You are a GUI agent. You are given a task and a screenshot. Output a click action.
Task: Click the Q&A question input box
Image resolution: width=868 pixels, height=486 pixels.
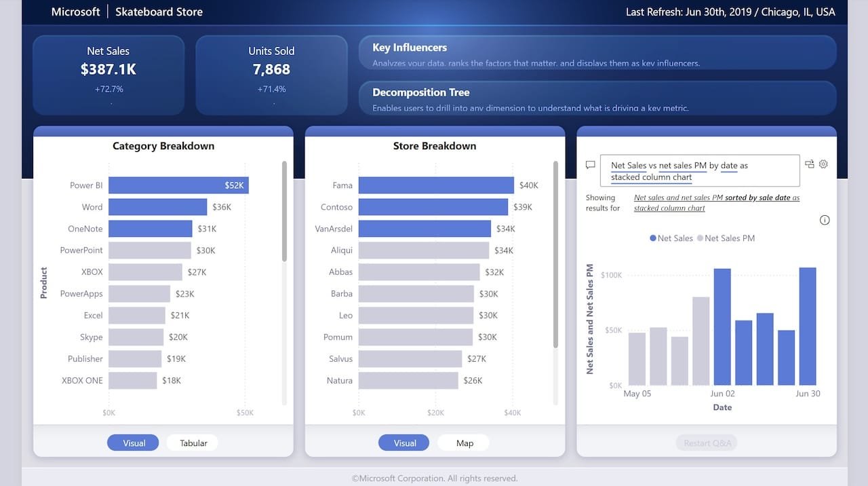click(x=700, y=171)
